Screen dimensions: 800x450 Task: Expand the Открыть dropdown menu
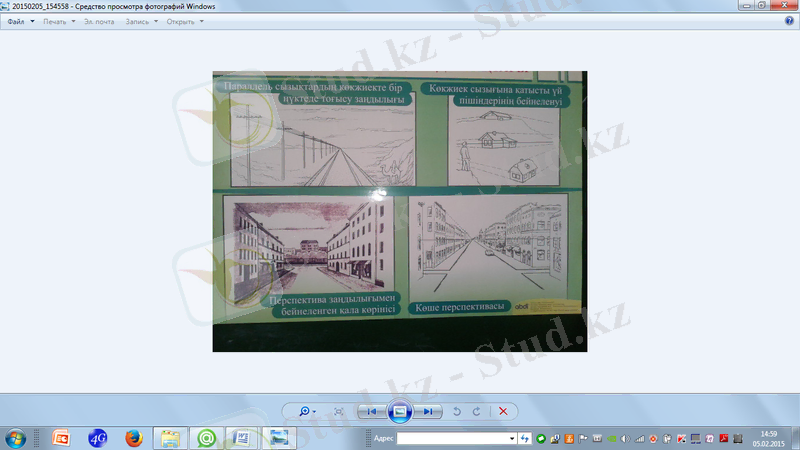coord(185,21)
